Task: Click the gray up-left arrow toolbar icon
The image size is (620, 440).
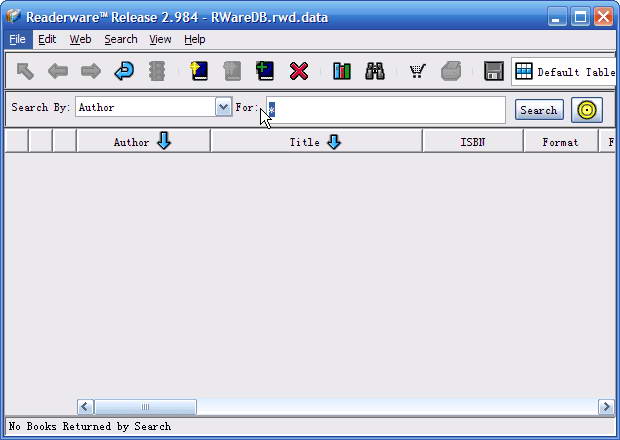Action: pyautogui.click(x=25, y=72)
